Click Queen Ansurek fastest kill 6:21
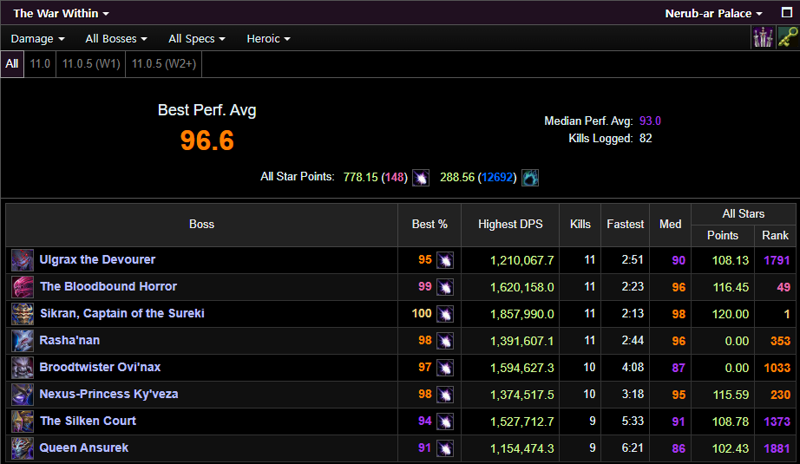The image size is (800, 464). point(632,448)
